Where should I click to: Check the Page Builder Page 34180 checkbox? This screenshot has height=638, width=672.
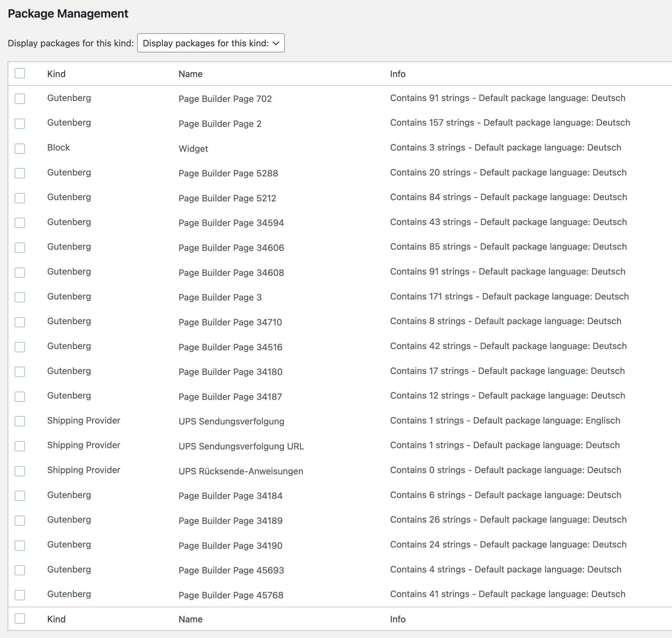pyautogui.click(x=20, y=371)
